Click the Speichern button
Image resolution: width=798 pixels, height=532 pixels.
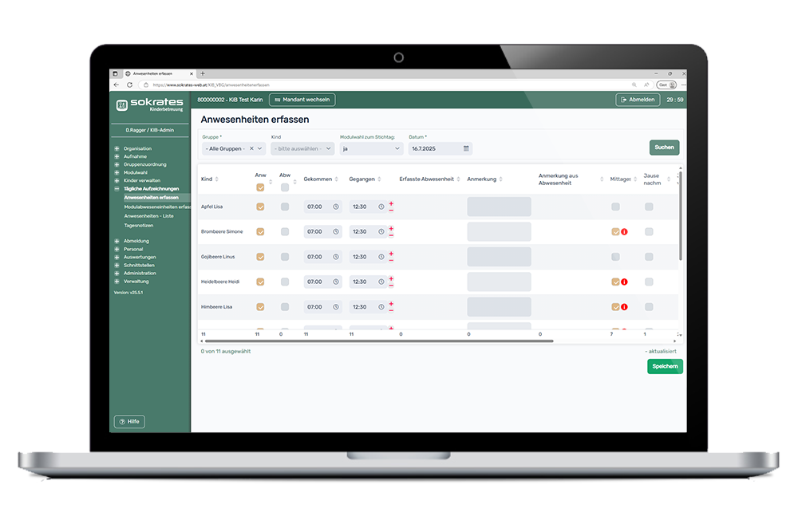click(665, 366)
